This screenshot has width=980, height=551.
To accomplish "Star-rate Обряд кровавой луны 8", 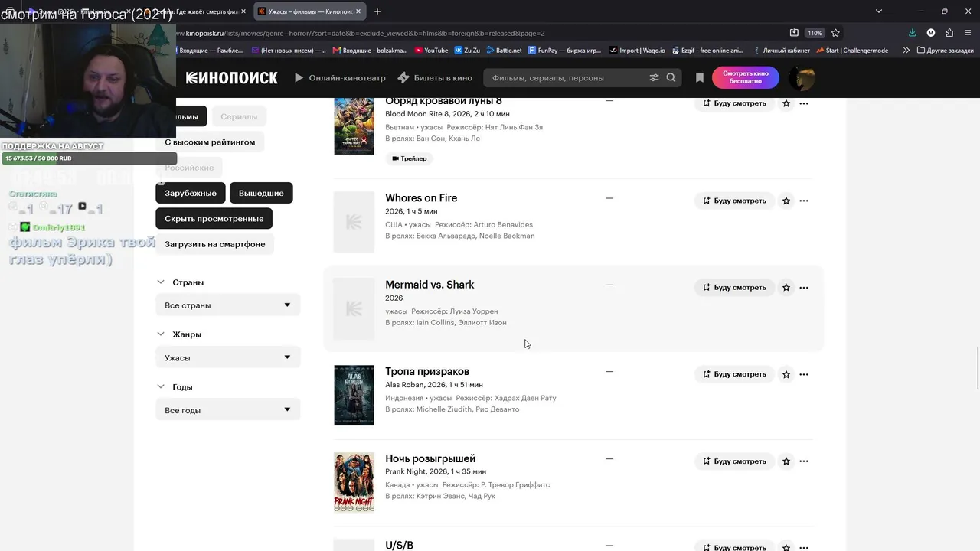I will [786, 103].
